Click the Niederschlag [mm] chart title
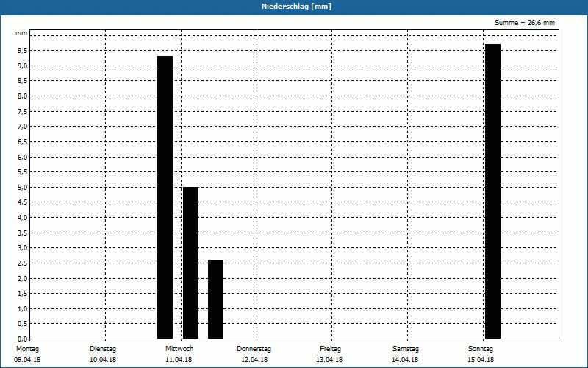This screenshot has height=368, width=588. 296,7
